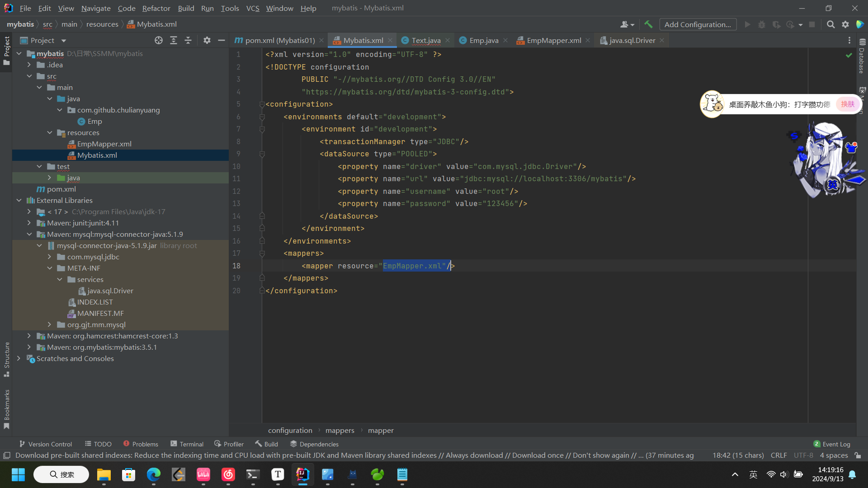Click Select Opened File target icon
868x488 pixels.
tap(159, 40)
